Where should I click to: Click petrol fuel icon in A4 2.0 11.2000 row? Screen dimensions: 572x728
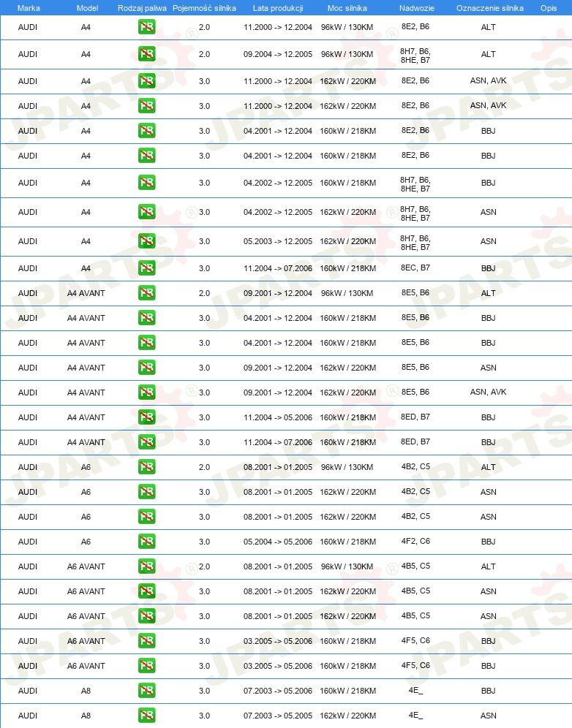coord(147,27)
